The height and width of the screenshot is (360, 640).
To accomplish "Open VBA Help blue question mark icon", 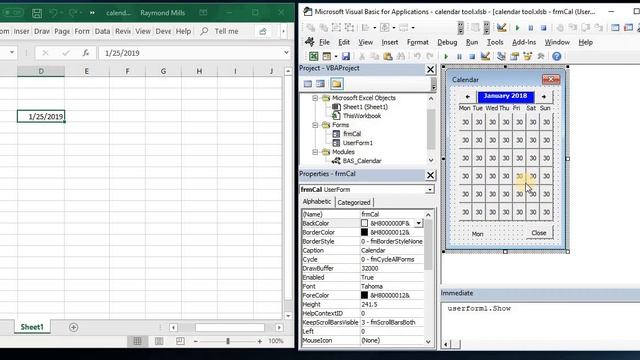I will click(x=556, y=56).
